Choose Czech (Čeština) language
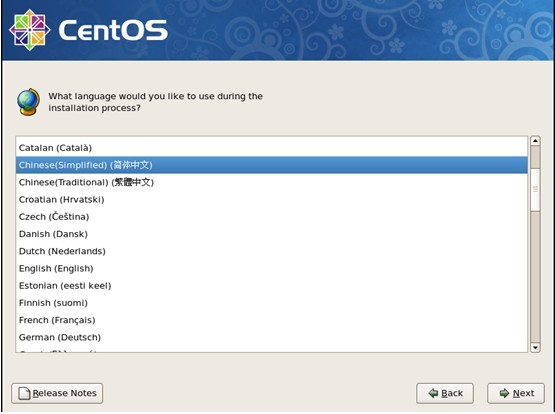This screenshot has height=414, width=555. 271,217
